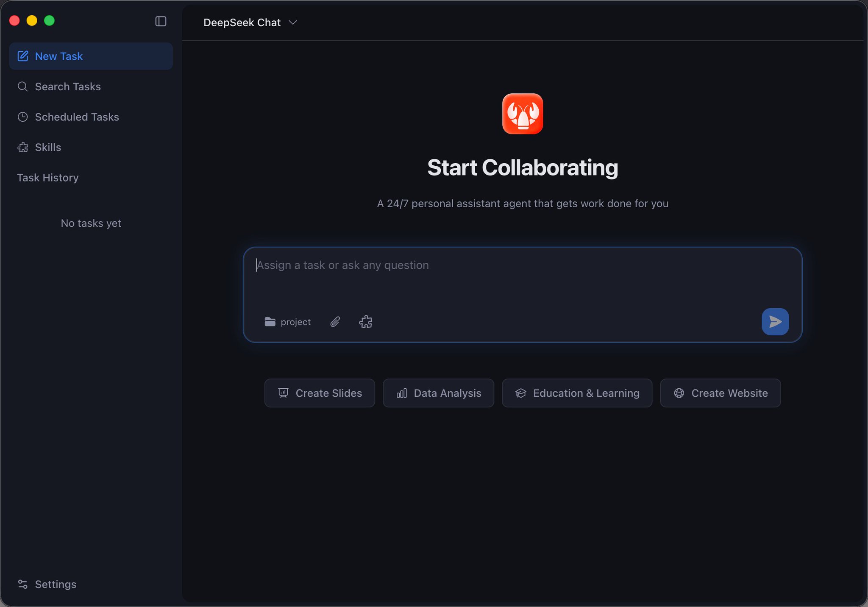Click the New Task pencil icon

[23, 56]
